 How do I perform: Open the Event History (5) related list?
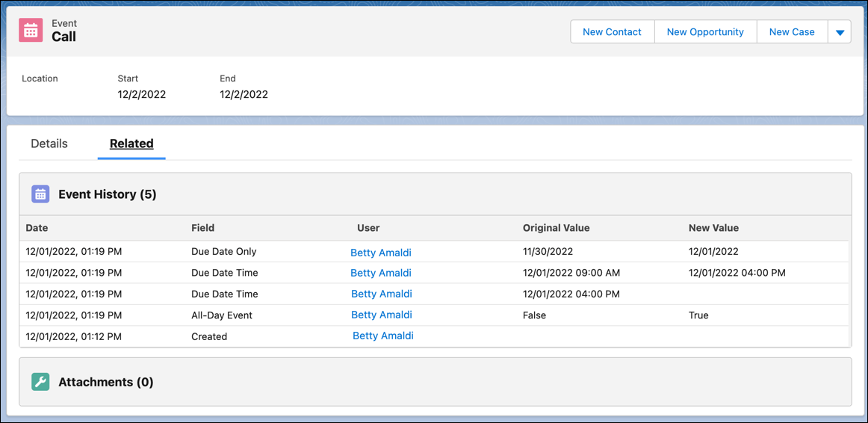coord(108,194)
